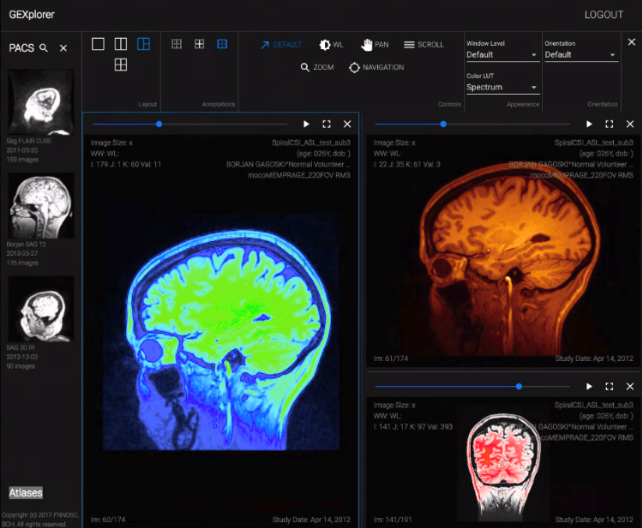The width and height of the screenshot is (642, 528).
Task: Choose the four-pane grid layout
Action: (x=120, y=65)
